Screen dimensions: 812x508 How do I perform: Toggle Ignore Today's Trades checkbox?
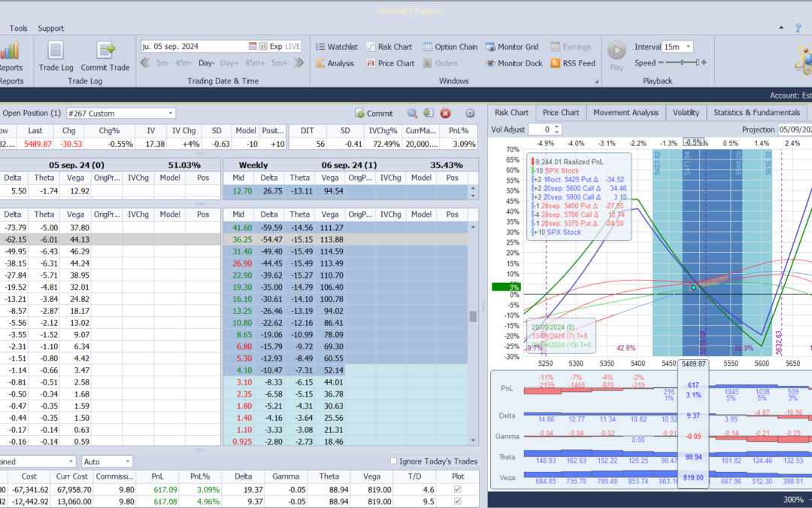(393, 461)
